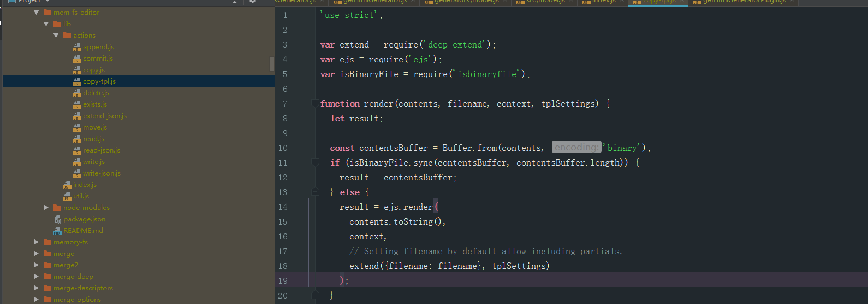Click the JS icon beside copy.js

point(77,71)
